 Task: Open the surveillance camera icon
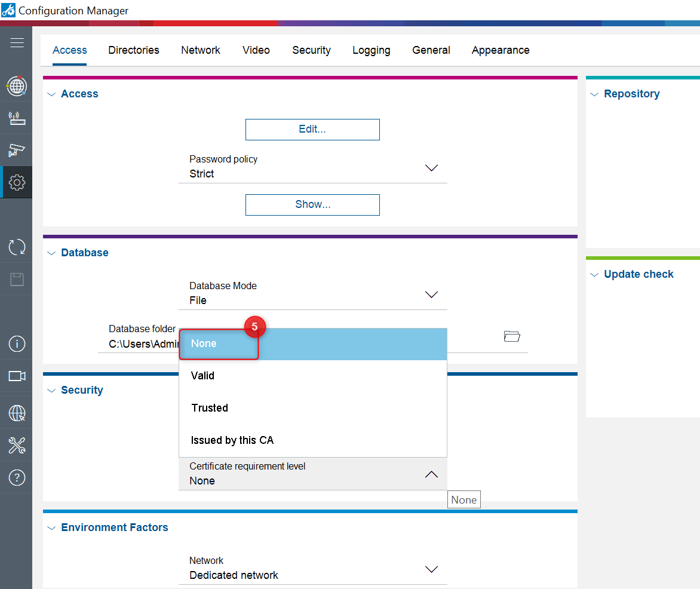tap(16, 150)
